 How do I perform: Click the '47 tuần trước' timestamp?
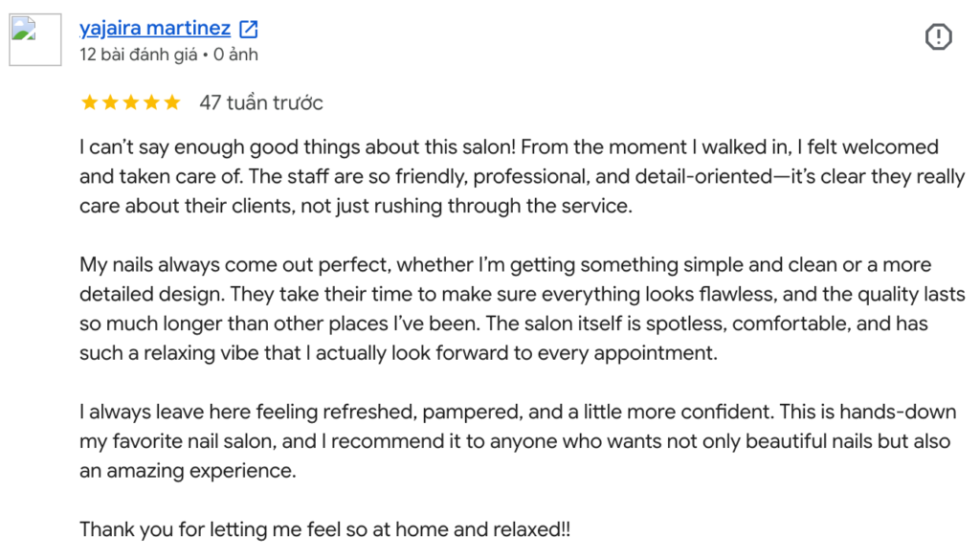click(261, 102)
